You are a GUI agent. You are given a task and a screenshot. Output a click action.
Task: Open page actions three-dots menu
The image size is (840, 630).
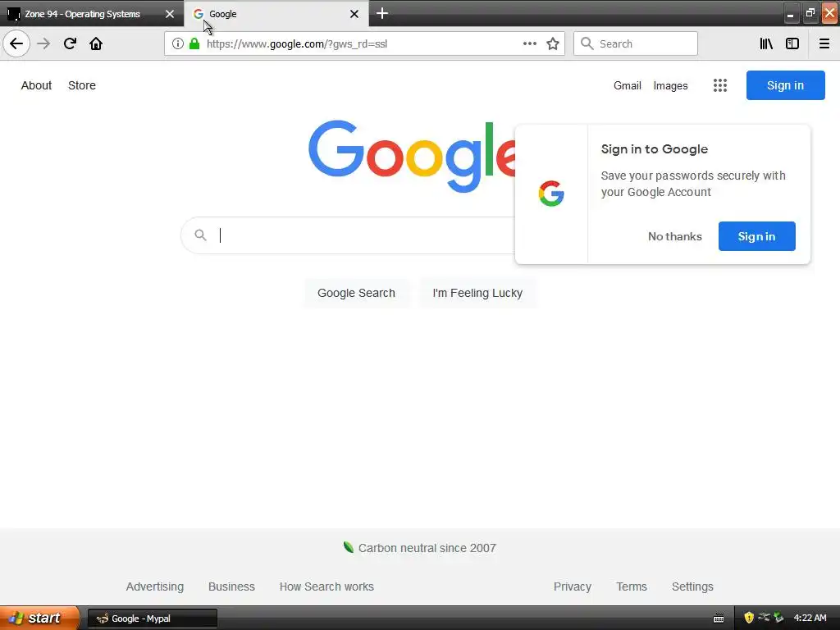point(530,43)
